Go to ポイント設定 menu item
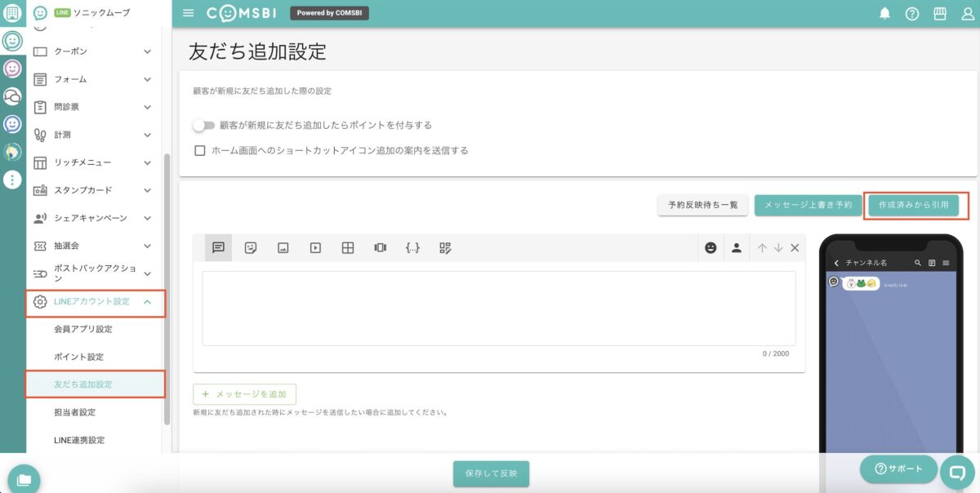This screenshot has height=493, width=980. click(78, 358)
